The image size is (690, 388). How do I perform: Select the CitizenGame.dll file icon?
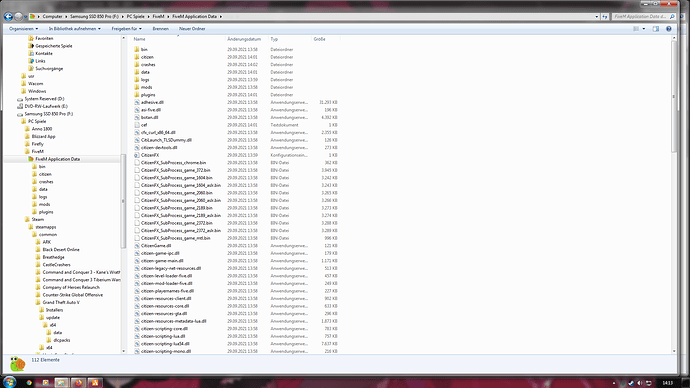(x=137, y=245)
